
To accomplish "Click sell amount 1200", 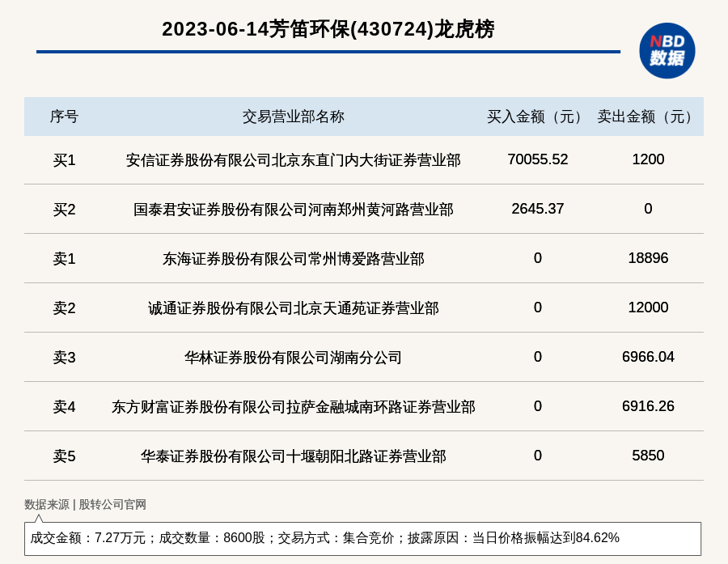I will (648, 159).
